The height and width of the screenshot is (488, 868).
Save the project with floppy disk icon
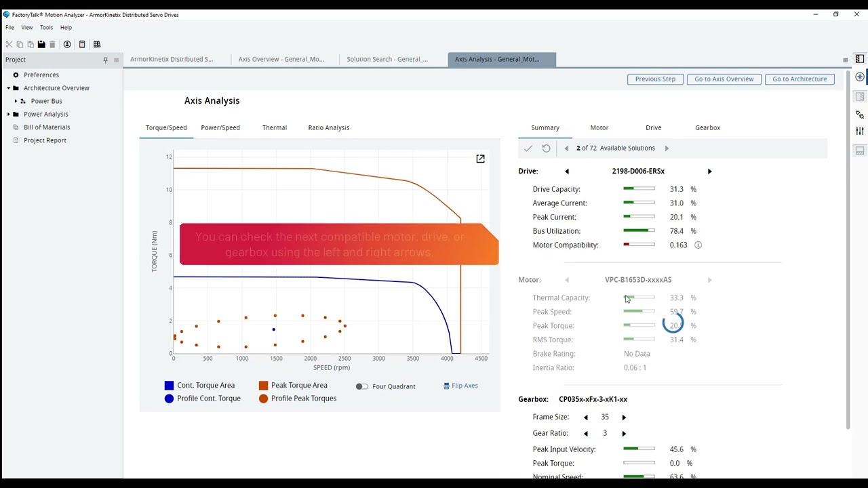(x=41, y=45)
